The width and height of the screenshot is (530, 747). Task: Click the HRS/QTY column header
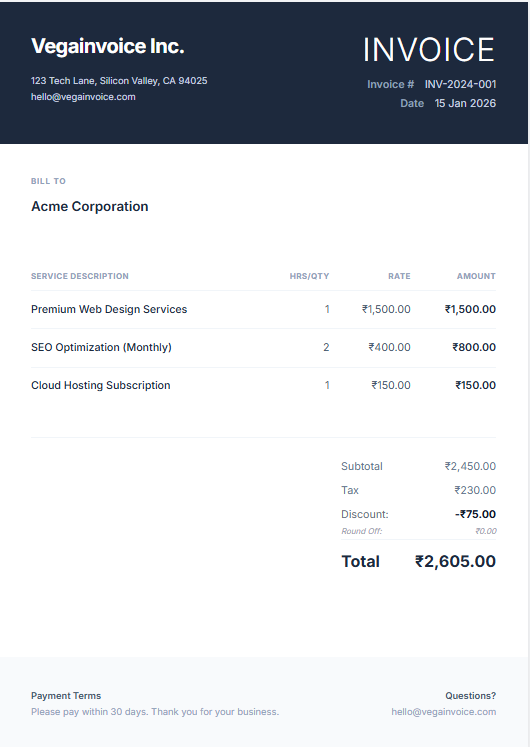pos(310,276)
